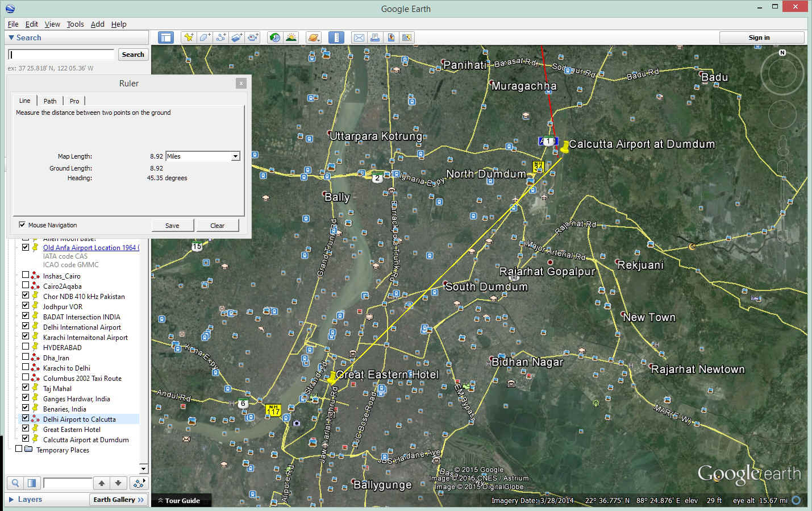Select the Line tab in Ruler
The image size is (812, 511).
pos(24,101)
